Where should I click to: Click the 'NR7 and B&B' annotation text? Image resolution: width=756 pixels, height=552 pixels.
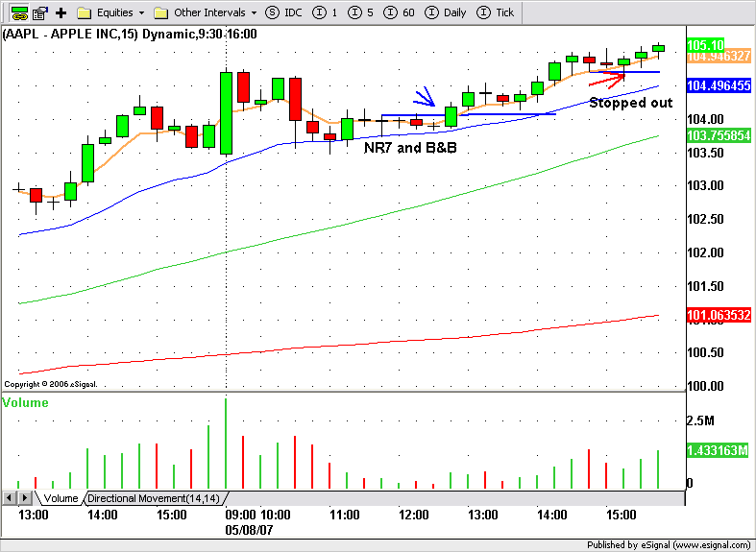410,148
